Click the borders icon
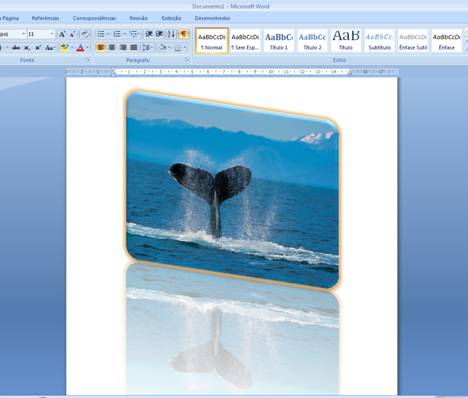468x398 pixels. pyautogui.click(x=178, y=48)
